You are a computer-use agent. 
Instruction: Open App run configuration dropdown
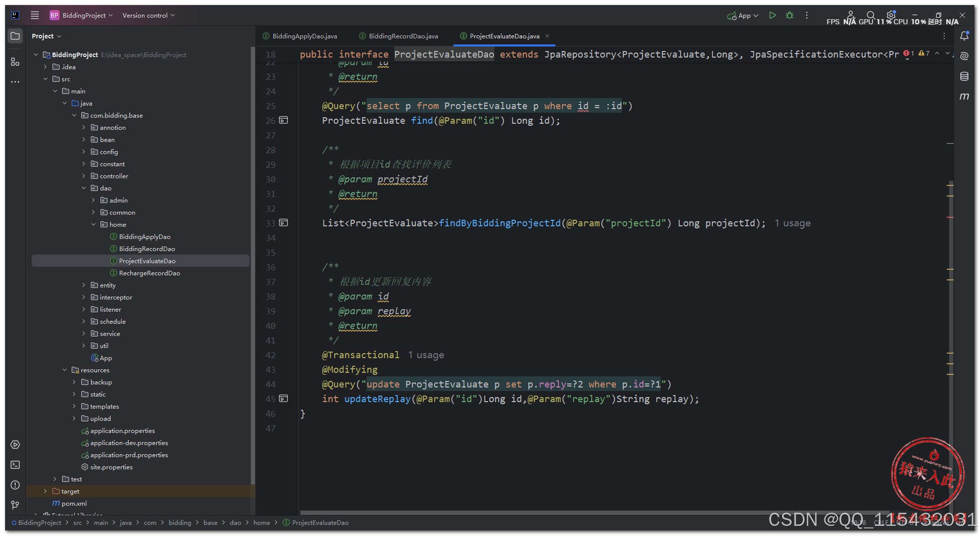(x=743, y=16)
